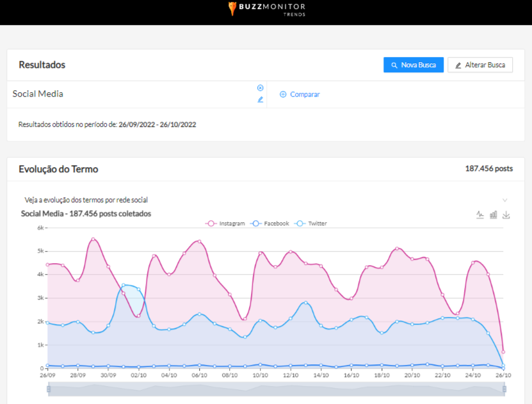The image size is (532, 404).
Task: Click the Alterar Busca button
Action: 480,65
